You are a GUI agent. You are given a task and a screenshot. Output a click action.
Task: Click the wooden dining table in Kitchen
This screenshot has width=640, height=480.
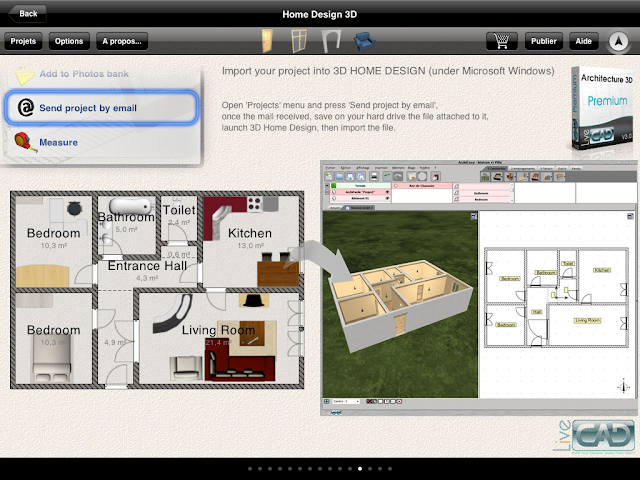(278, 274)
